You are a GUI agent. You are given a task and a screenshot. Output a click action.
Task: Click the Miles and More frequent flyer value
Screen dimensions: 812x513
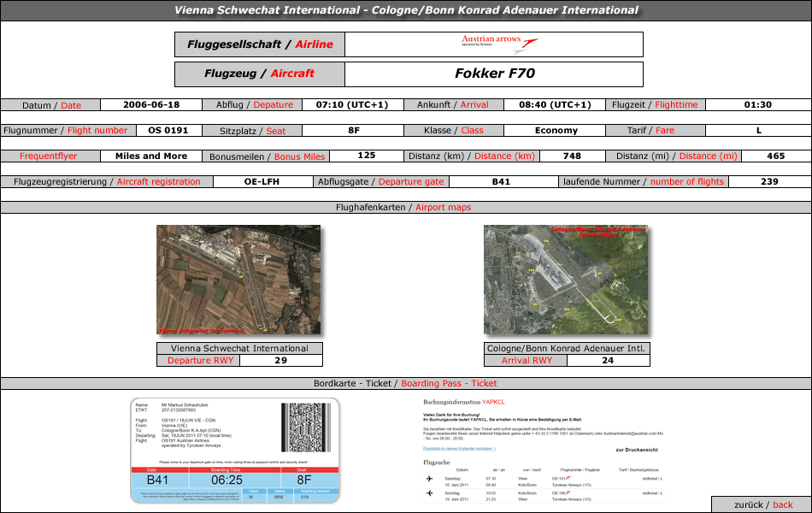150,156
